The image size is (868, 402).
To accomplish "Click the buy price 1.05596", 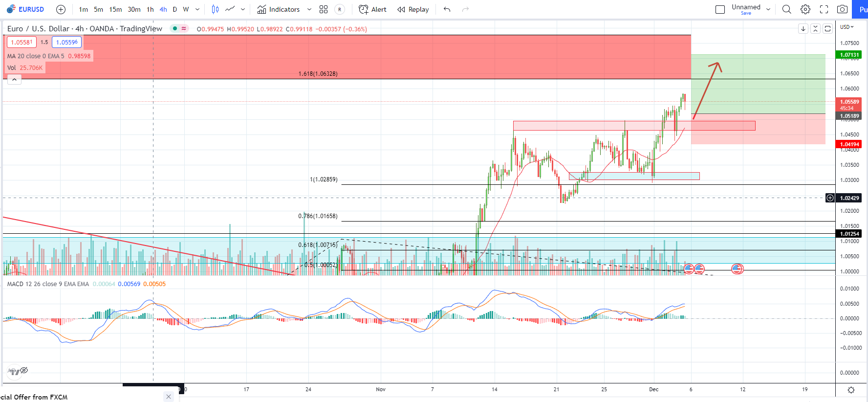I will [x=66, y=42].
